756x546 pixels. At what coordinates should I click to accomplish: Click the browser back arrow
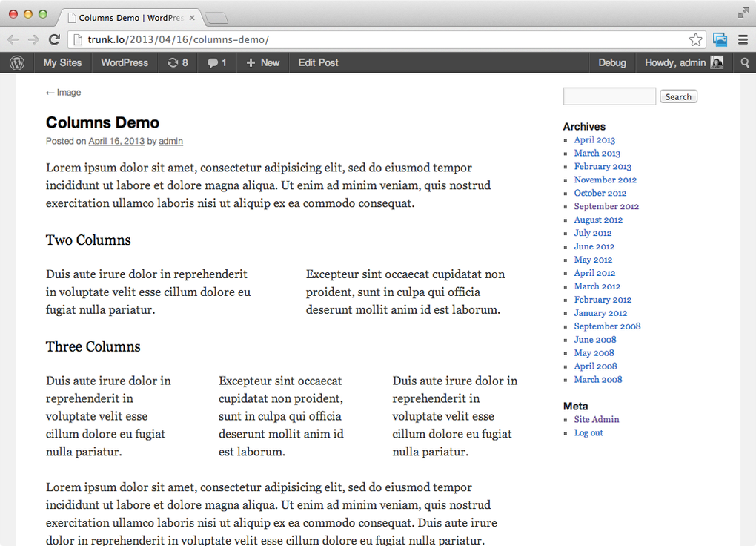point(13,39)
